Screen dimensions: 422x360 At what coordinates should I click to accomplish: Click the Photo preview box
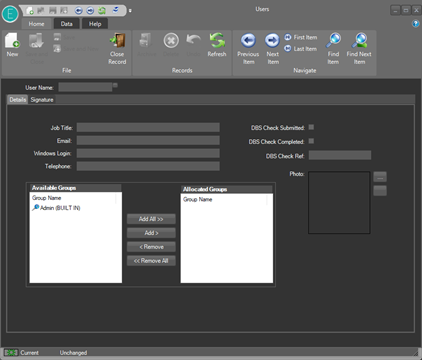pos(339,202)
